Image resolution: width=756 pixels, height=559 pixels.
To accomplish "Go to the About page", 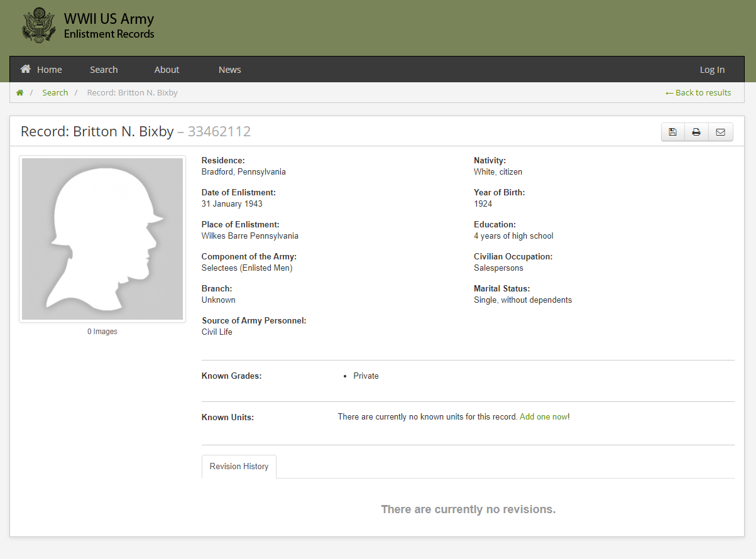I will click(x=167, y=70).
